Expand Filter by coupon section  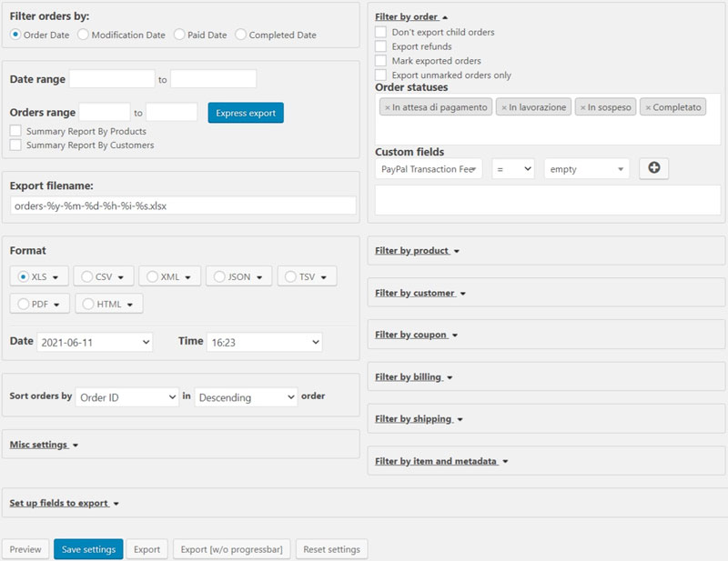(416, 335)
